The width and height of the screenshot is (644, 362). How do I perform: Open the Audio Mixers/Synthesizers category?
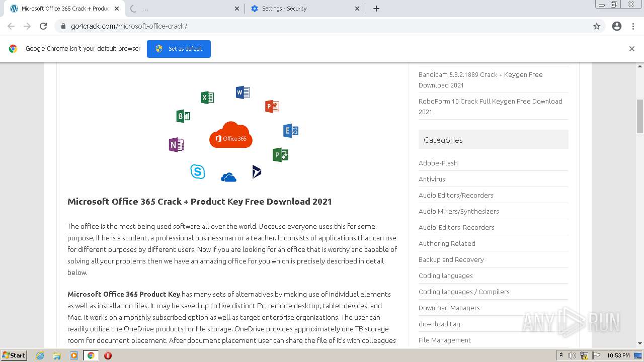click(x=459, y=211)
